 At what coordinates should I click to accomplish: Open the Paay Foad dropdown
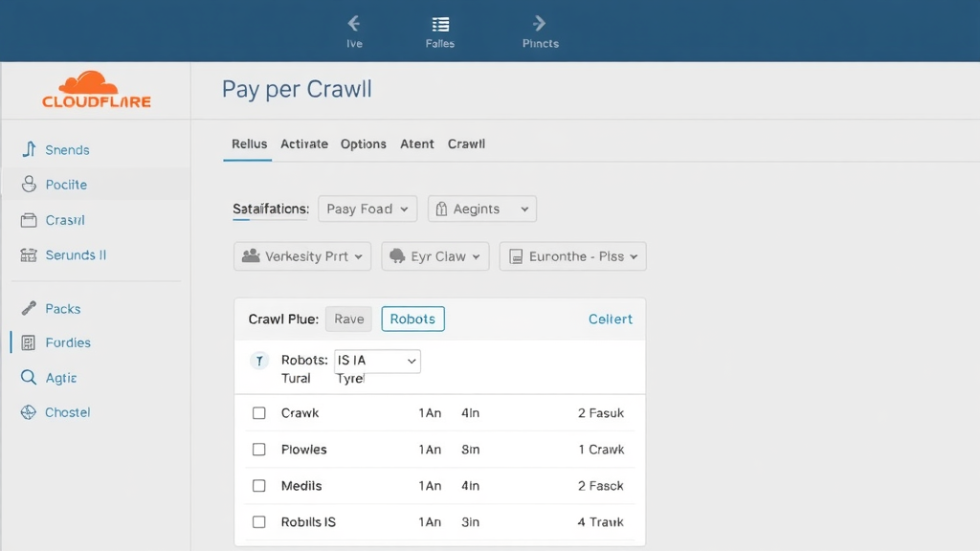pyautogui.click(x=367, y=209)
